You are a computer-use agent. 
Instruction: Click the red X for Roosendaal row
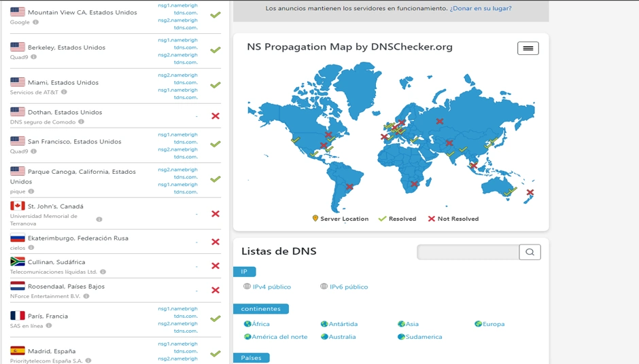[x=215, y=290]
